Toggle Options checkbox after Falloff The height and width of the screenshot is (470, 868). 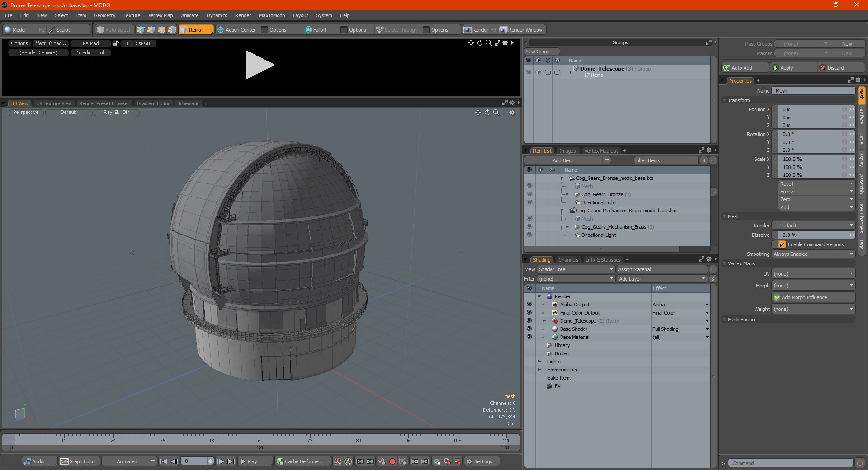coord(344,30)
